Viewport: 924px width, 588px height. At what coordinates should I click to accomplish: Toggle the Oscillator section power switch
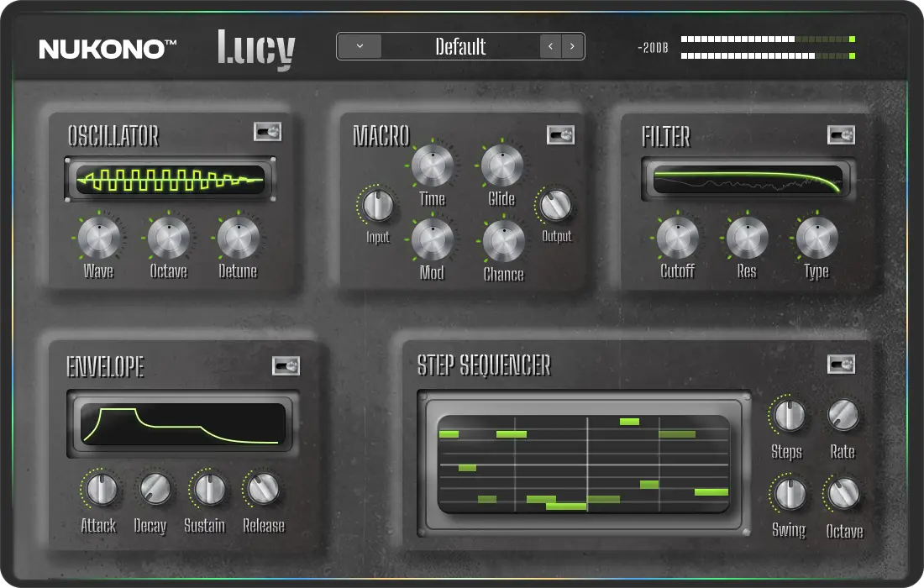267,132
